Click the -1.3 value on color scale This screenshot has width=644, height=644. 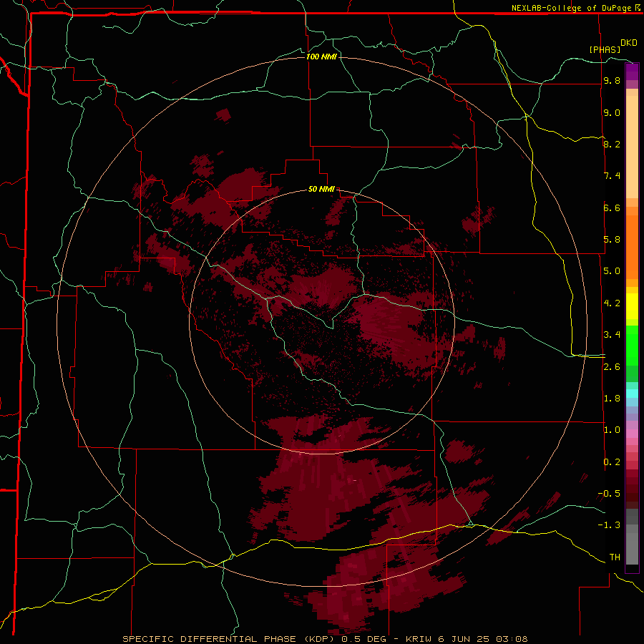[x=609, y=525]
